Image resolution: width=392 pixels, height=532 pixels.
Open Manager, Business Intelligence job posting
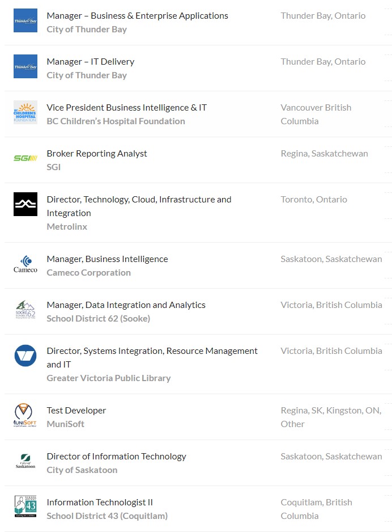click(107, 259)
